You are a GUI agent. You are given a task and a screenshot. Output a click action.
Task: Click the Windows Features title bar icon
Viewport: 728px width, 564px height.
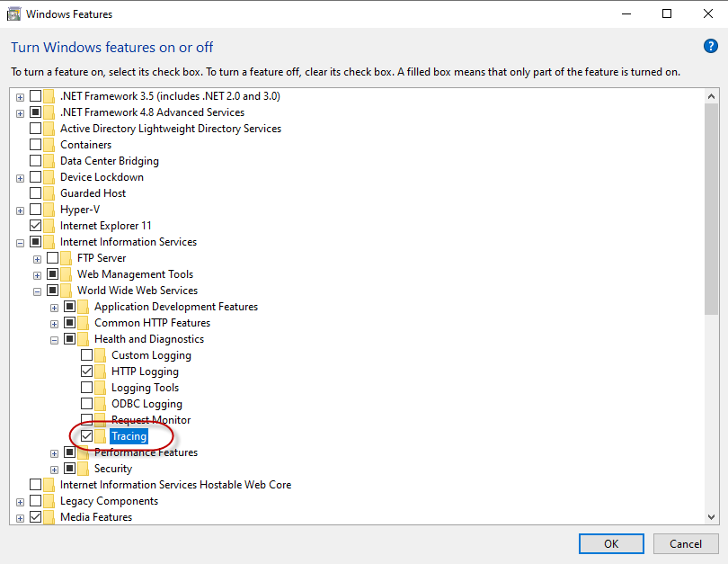point(13,14)
